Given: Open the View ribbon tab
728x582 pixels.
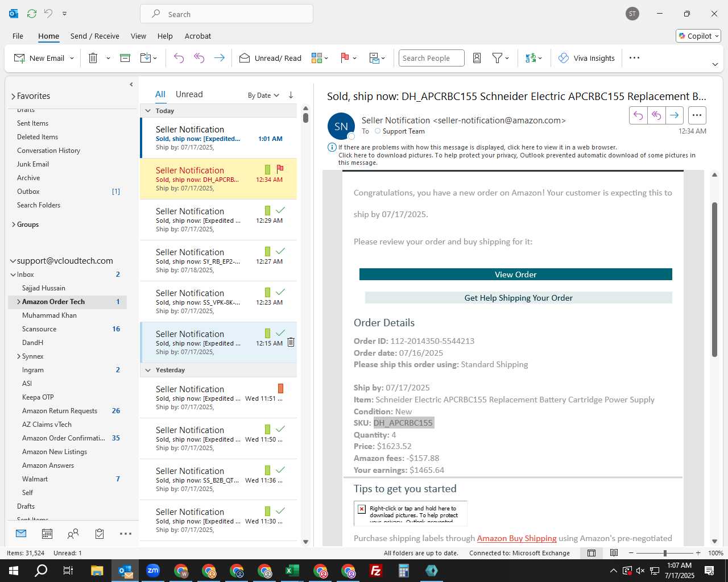Looking at the screenshot, I should (x=138, y=36).
